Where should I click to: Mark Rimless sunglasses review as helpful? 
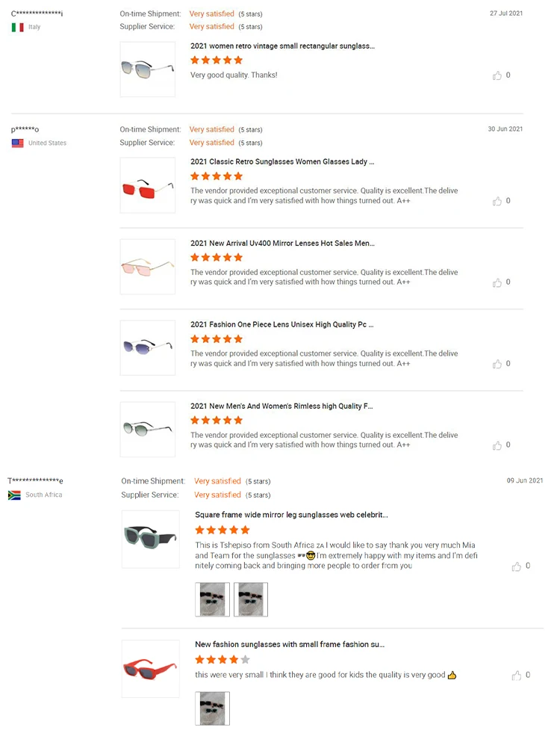[497, 445]
